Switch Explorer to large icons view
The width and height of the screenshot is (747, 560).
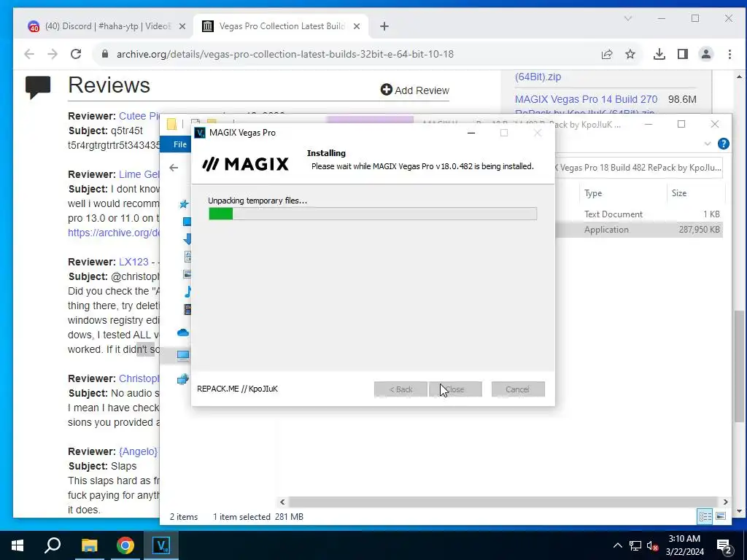721,517
